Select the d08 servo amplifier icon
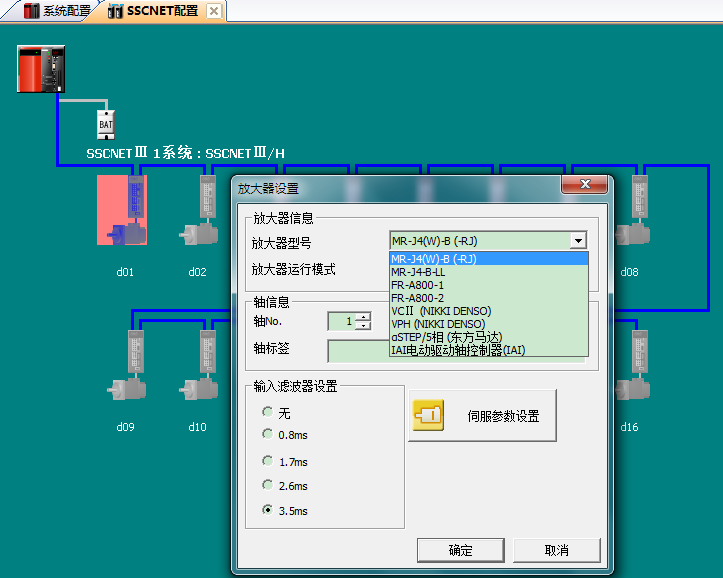 pos(632,212)
